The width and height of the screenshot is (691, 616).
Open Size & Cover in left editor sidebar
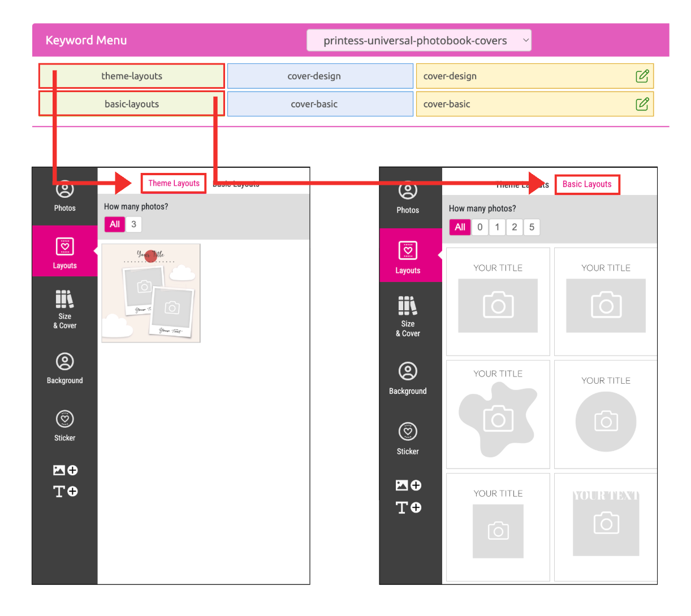tap(65, 309)
